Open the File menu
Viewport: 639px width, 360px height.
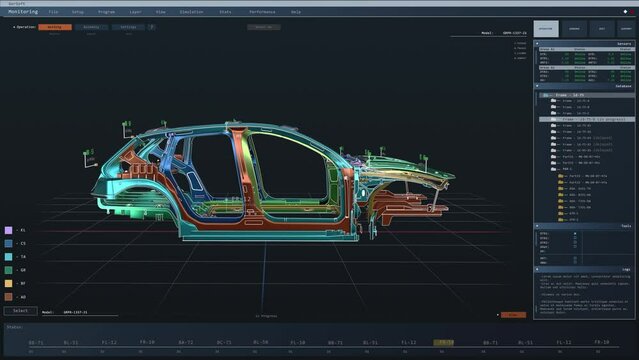[53, 12]
